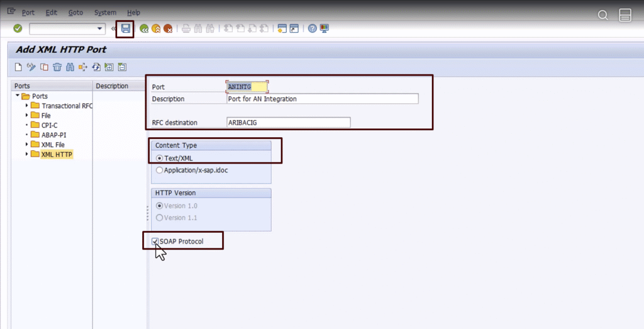Expand the Transactional RFC node
Image resolution: width=644 pixels, height=329 pixels.
pyautogui.click(x=27, y=106)
